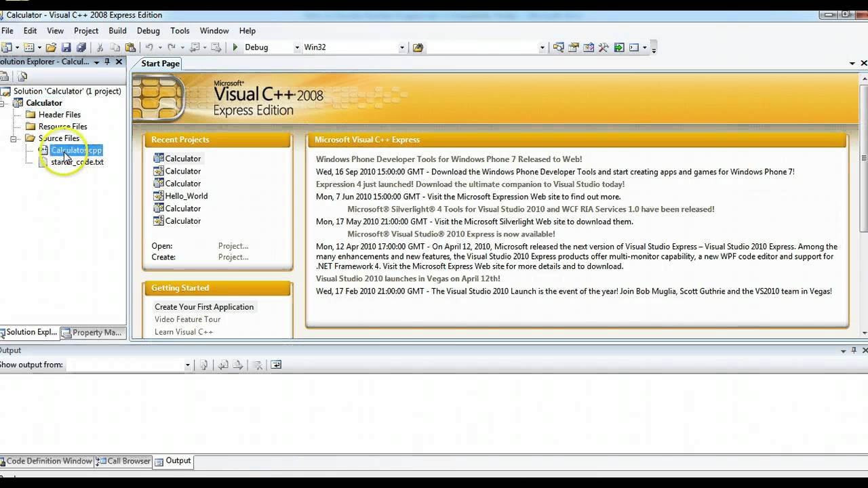Click the Redo arrow icon
Screen dimensions: 868x488
(172, 47)
